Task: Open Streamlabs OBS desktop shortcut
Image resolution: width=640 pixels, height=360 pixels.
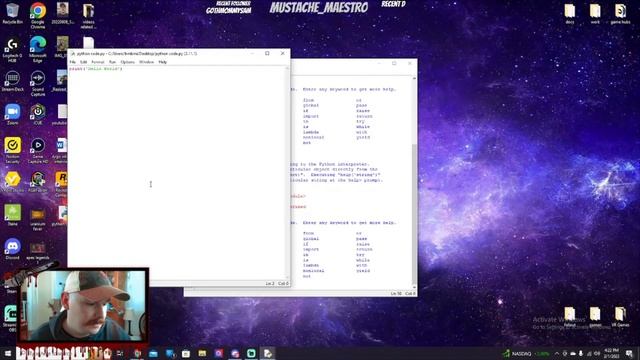Action: tap(10, 317)
